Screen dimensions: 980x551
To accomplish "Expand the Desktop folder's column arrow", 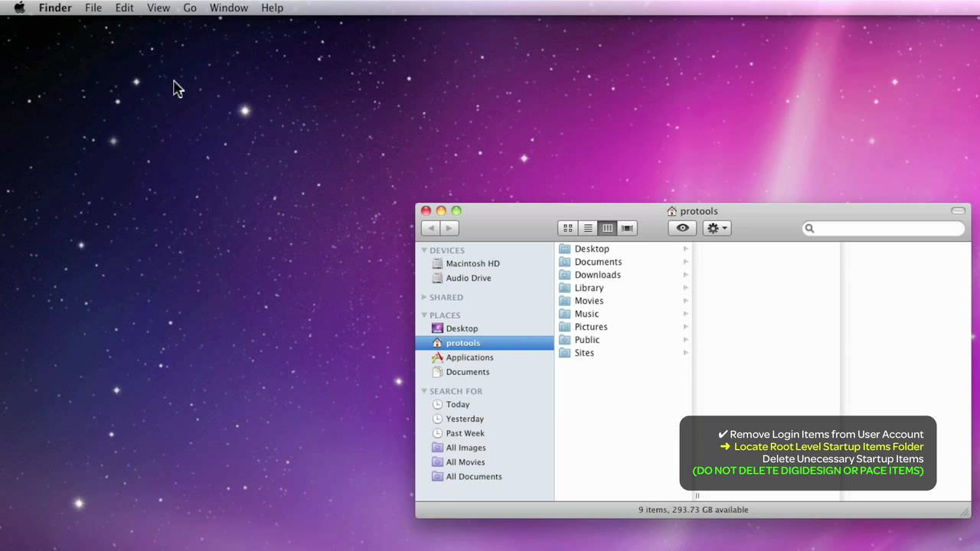I will tap(685, 249).
